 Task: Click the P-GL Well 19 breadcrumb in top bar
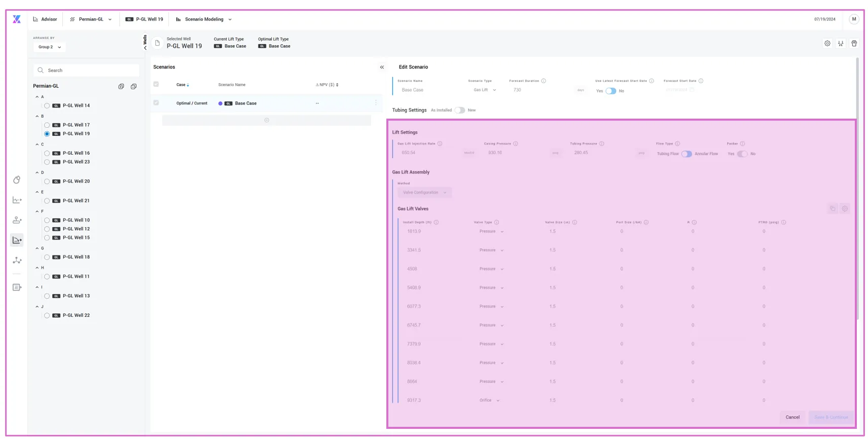click(x=144, y=19)
